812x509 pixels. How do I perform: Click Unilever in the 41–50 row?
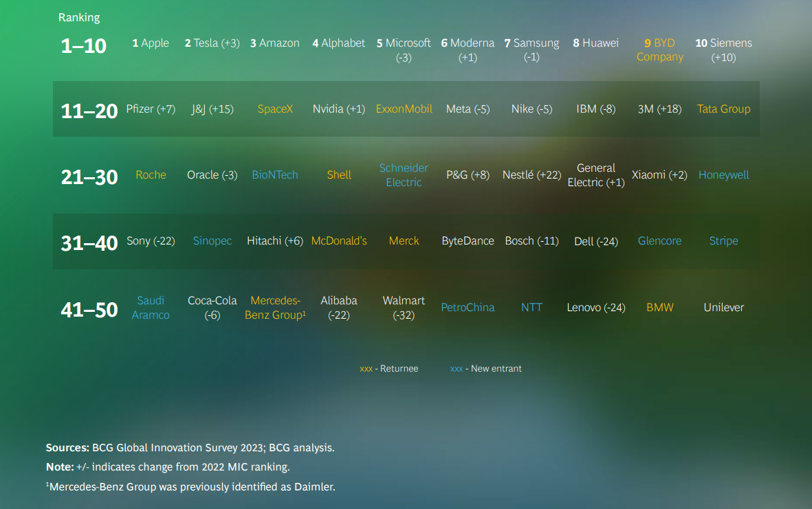723,308
